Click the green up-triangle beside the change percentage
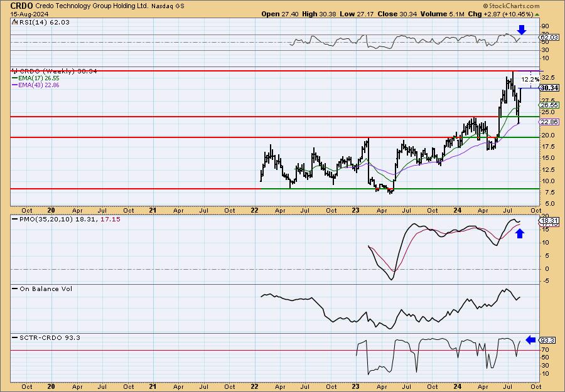Screen dimensions: 565x392 [537, 14]
